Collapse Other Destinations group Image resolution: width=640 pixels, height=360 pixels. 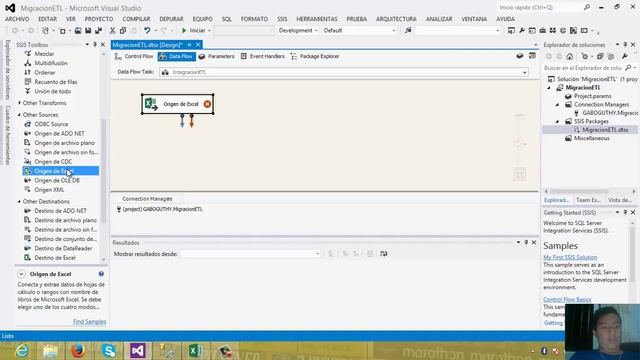[x=19, y=202]
